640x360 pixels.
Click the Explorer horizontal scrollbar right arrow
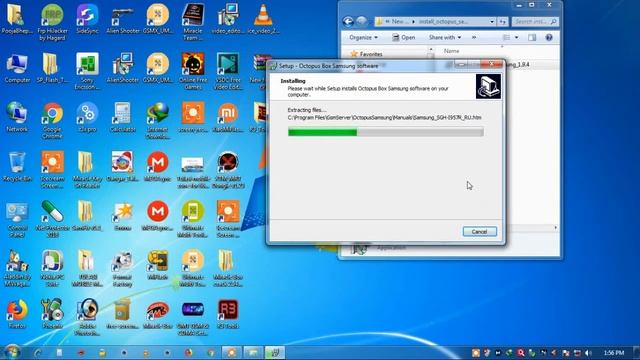click(556, 227)
